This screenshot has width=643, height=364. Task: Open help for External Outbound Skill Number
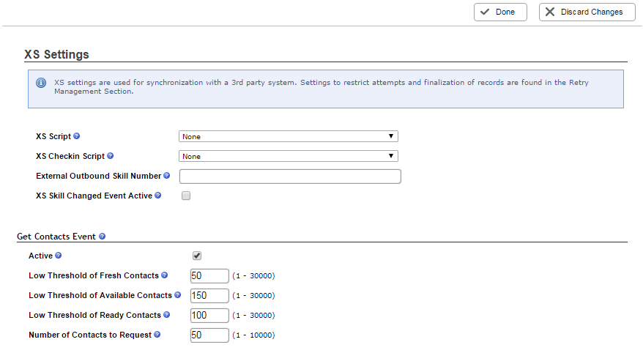pyautogui.click(x=166, y=176)
